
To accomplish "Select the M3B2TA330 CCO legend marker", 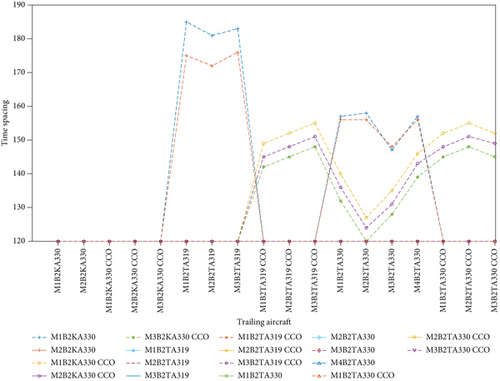I will click(414, 350).
